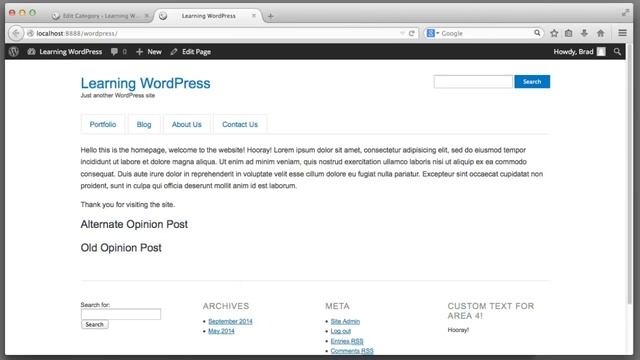640x360 pixels.
Task: Open the Comments RSS link
Action: click(352, 351)
